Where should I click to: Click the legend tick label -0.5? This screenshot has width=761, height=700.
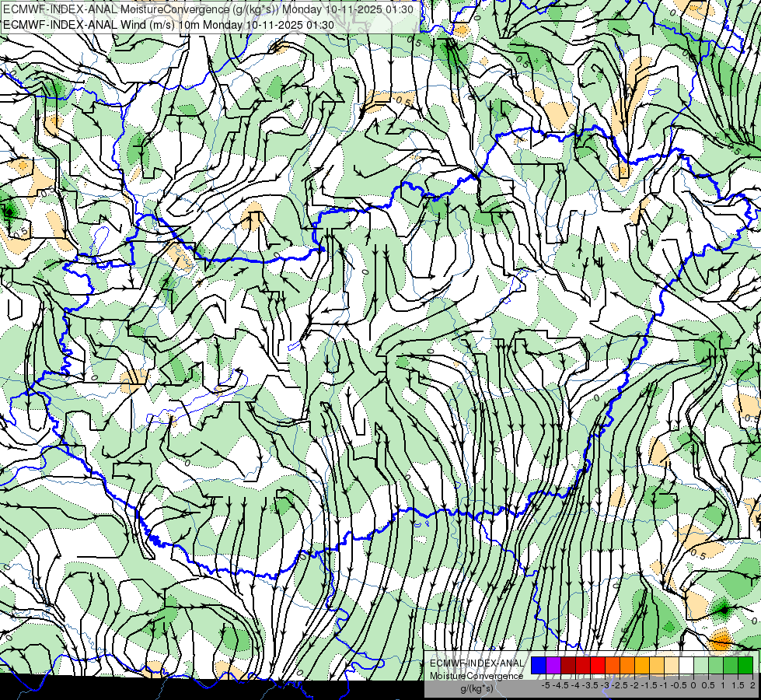click(x=679, y=685)
